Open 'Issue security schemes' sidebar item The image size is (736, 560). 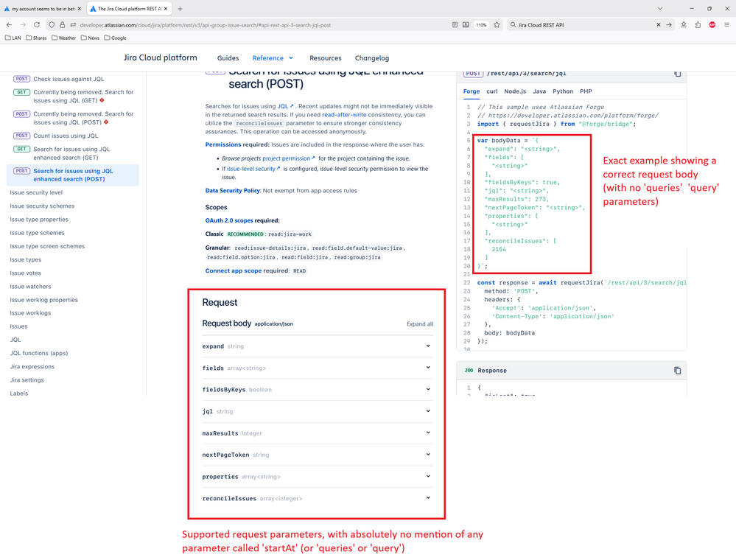click(42, 206)
